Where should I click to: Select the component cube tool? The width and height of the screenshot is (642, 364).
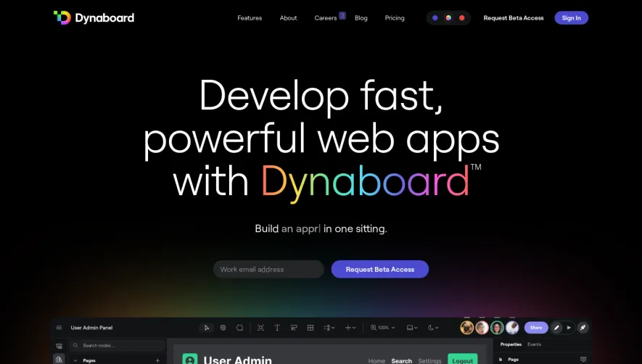[223, 328]
